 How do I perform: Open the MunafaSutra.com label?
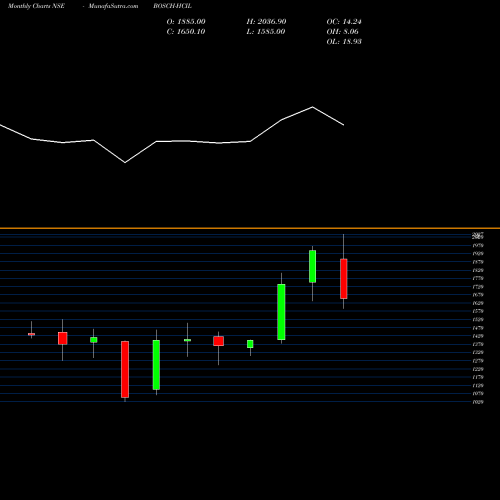pyautogui.click(x=113, y=6)
